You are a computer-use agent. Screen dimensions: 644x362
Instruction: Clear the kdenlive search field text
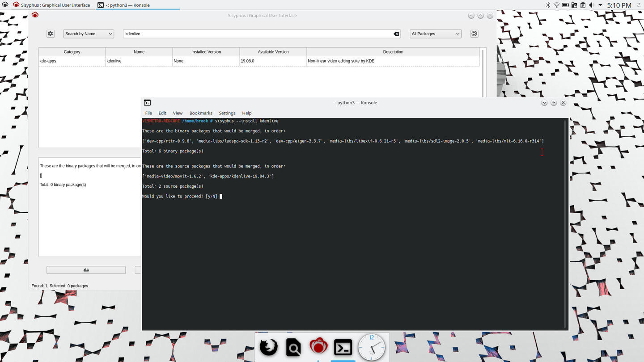396,34
